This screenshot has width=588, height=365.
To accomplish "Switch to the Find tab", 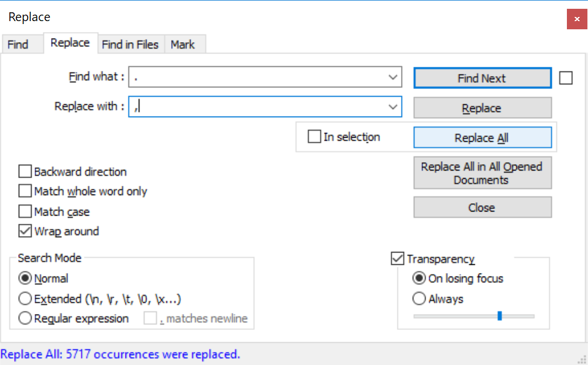I will click(x=18, y=45).
